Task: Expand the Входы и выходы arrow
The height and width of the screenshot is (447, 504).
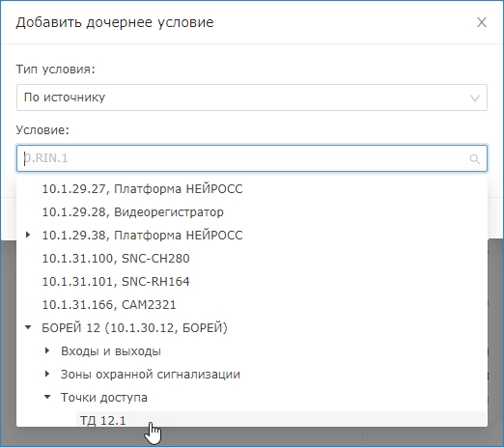Action: 47,350
